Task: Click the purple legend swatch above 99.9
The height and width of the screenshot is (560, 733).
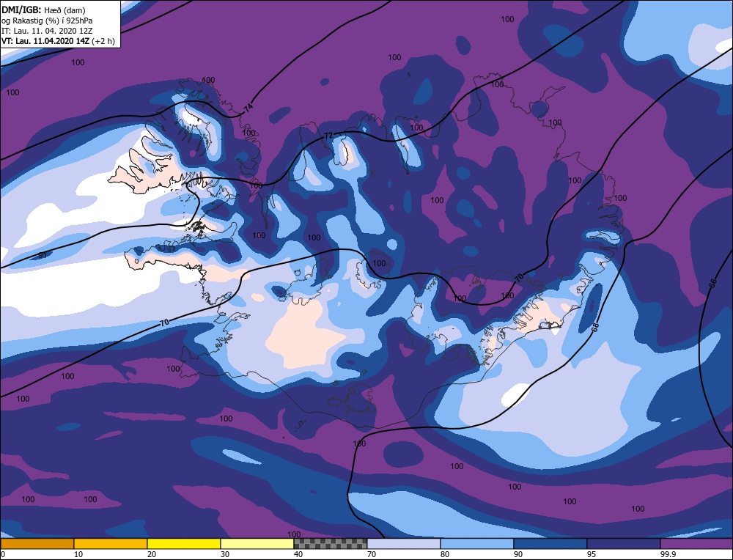Action: coord(696,544)
